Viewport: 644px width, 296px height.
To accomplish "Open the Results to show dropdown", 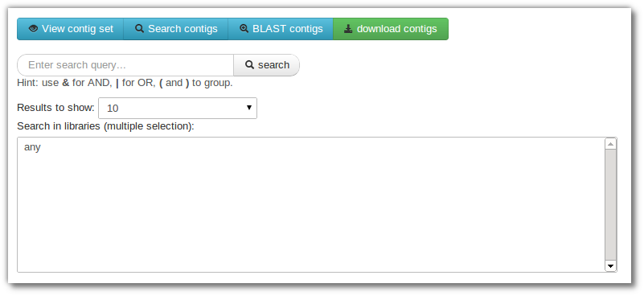I will (x=178, y=108).
